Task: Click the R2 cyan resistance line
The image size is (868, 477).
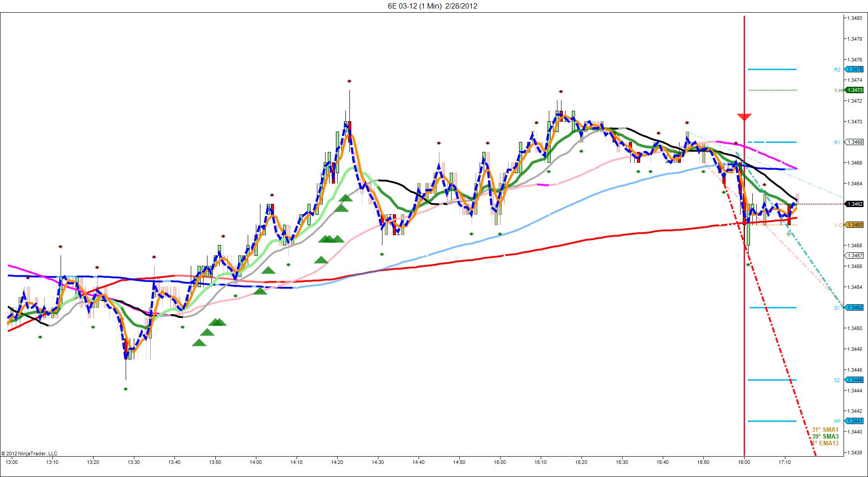Action: (772, 69)
